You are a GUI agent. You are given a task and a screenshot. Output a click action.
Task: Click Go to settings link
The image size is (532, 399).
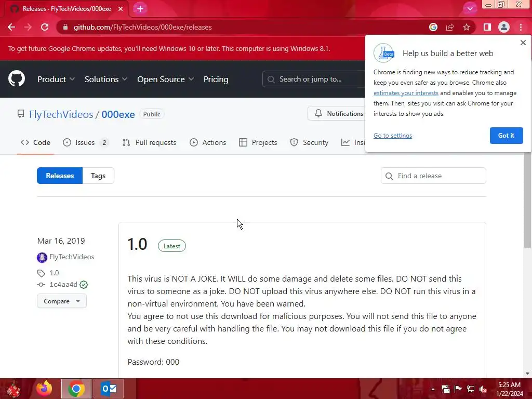click(x=393, y=136)
